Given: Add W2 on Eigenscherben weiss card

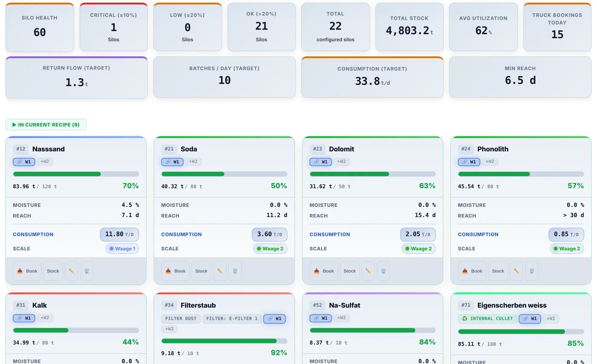Looking at the screenshot, I should 551,319.
